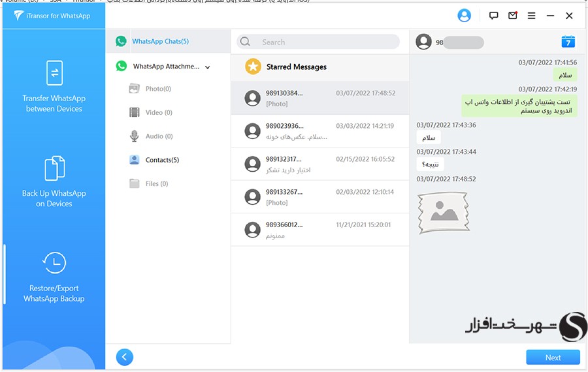The width and height of the screenshot is (588, 372).
Task: Open Restore/Export WhatsApp Backup section
Action: [x=54, y=277]
